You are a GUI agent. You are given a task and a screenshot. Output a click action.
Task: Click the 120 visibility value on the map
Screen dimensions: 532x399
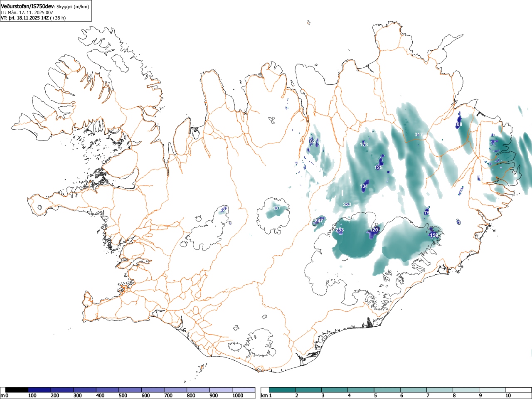374,230
